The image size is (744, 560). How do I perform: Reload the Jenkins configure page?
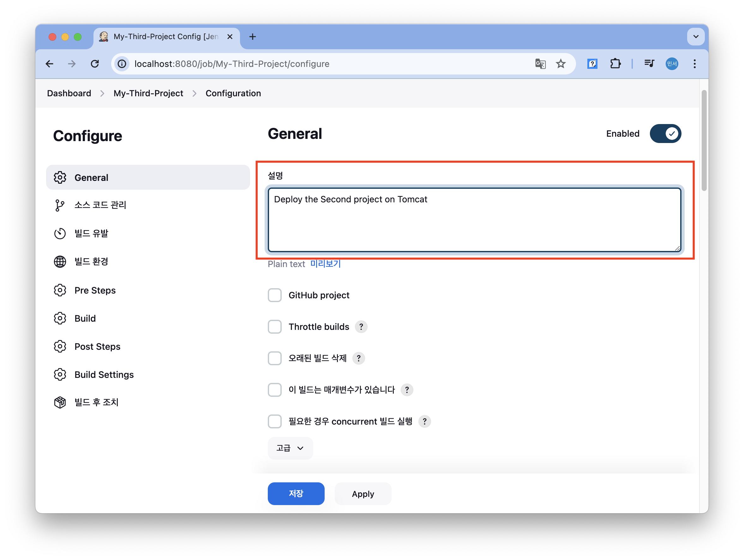click(x=95, y=64)
